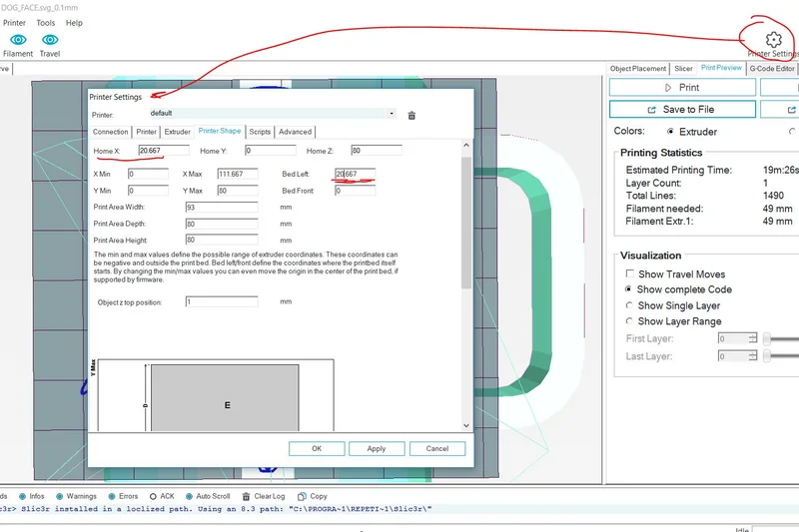Open the Scripts tab in Printer Settings

[x=260, y=132]
